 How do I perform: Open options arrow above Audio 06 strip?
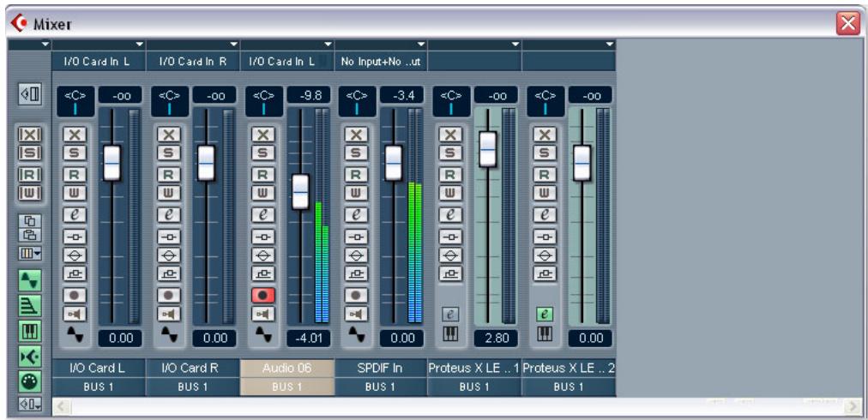(x=329, y=44)
